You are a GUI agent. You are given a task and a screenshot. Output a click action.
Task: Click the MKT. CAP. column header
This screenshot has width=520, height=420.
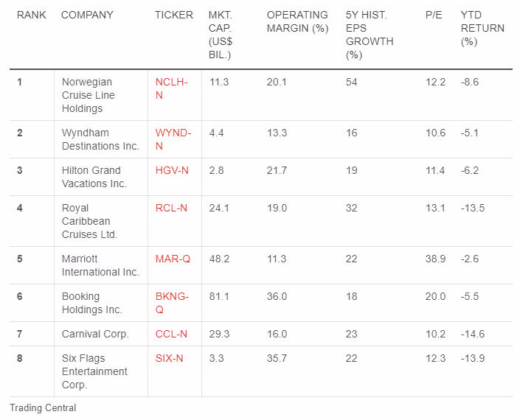(x=221, y=35)
